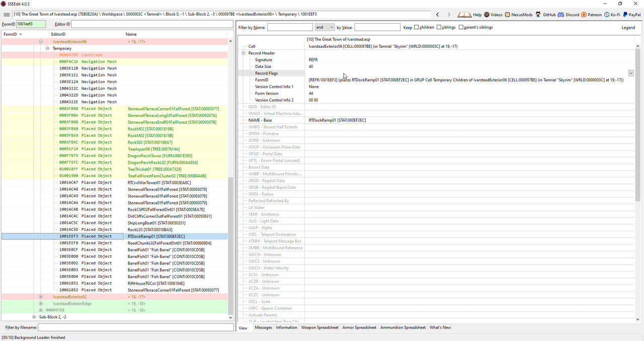Click the FormID input field
Screen dimensions: 644x341
[31, 24]
